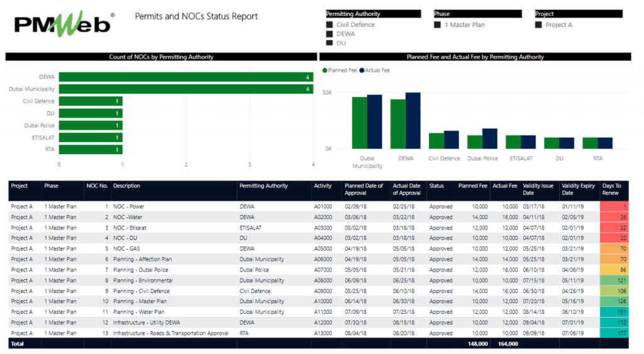Click total actual fee 164,000
Image resolution: width=644 pixels, height=354 pixels.
click(x=508, y=344)
